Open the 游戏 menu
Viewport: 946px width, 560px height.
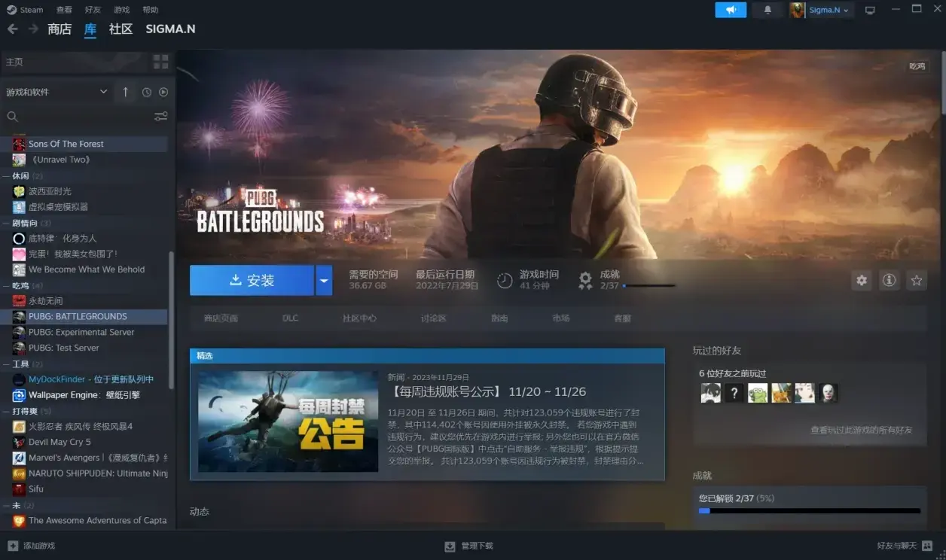(x=121, y=10)
